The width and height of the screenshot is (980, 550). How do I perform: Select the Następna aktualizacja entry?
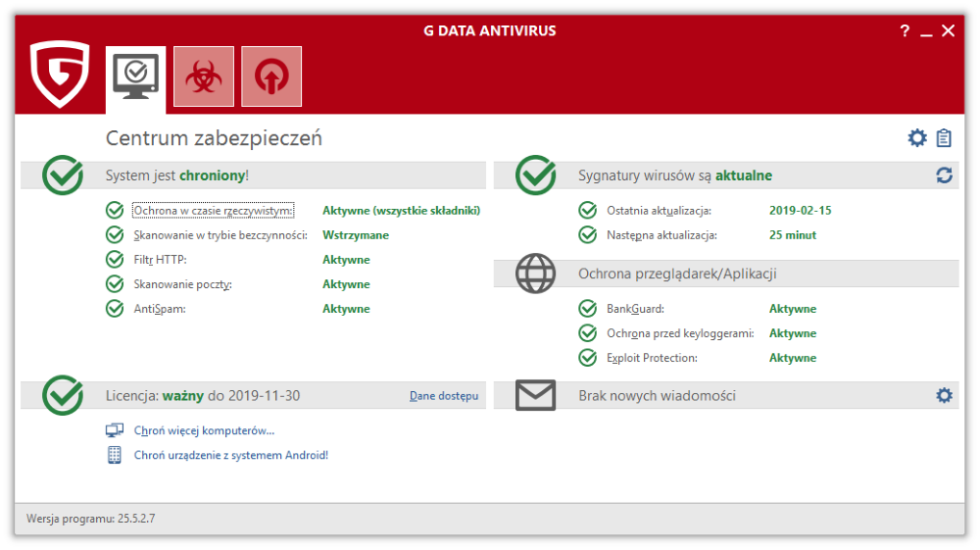point(661,235)
